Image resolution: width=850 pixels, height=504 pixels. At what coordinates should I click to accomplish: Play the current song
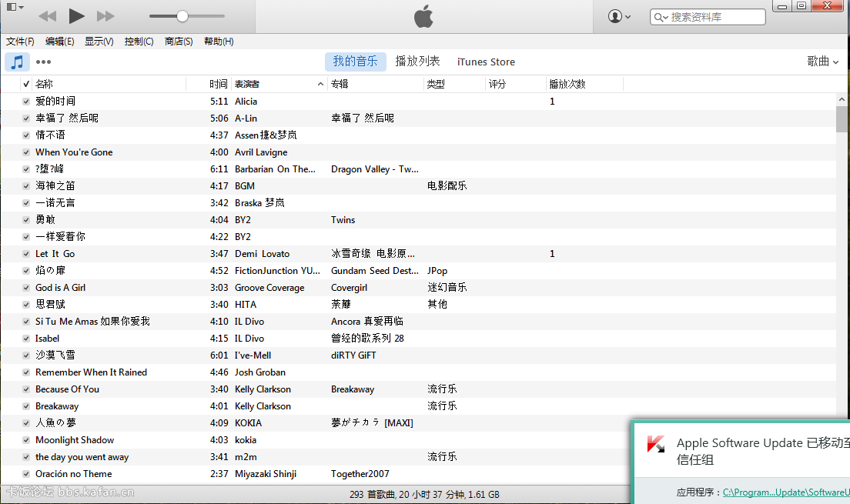click(76, 16)
